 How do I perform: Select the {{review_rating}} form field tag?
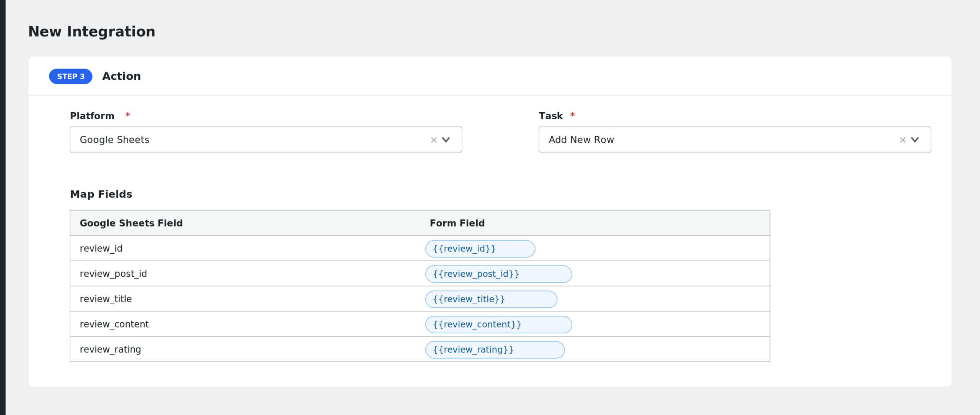click(x=495, y=350)
